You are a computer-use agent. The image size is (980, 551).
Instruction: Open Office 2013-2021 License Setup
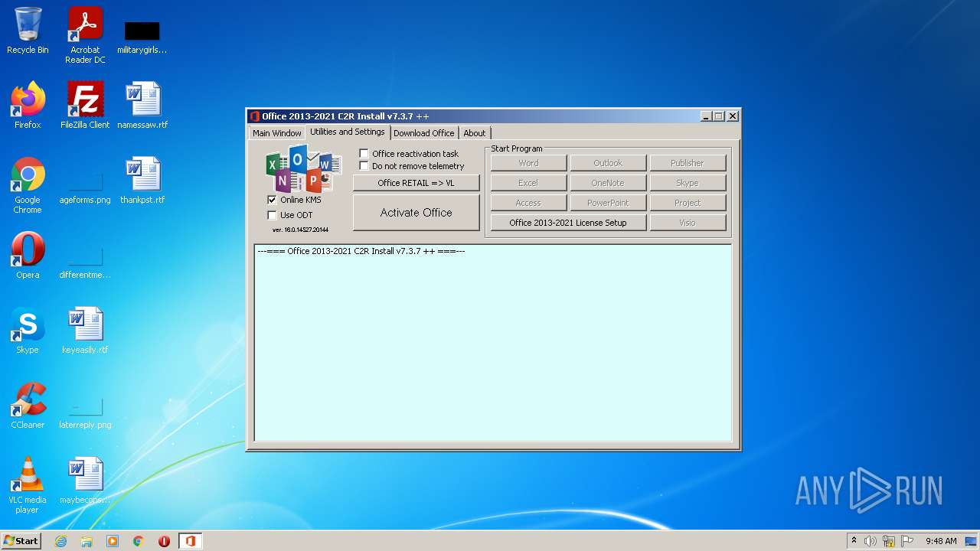[568, 223]
